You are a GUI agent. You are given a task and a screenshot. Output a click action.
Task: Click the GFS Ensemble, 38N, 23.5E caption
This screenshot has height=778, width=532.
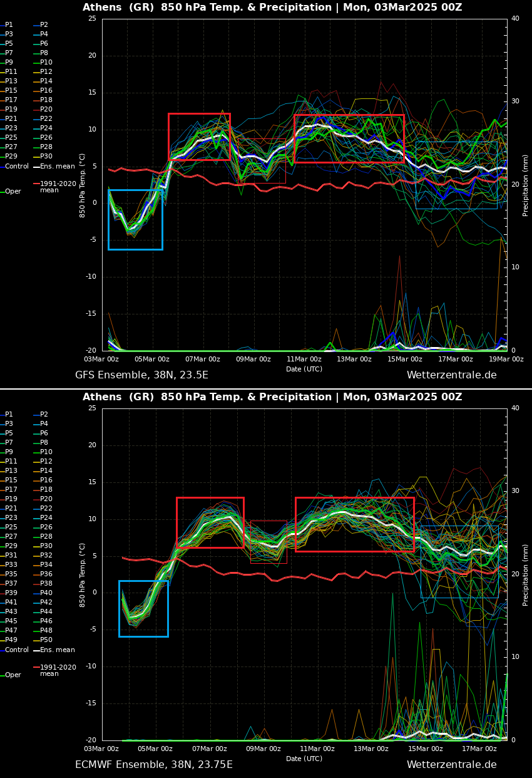141,375
